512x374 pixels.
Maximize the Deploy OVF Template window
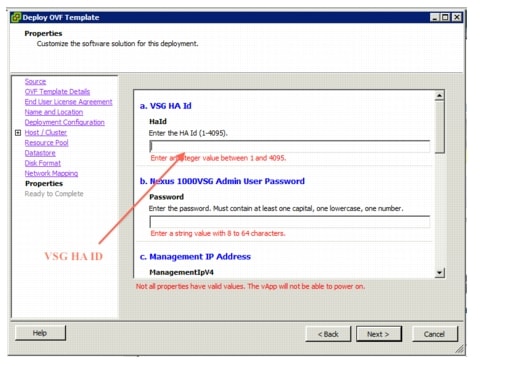(x=445, y=17)
